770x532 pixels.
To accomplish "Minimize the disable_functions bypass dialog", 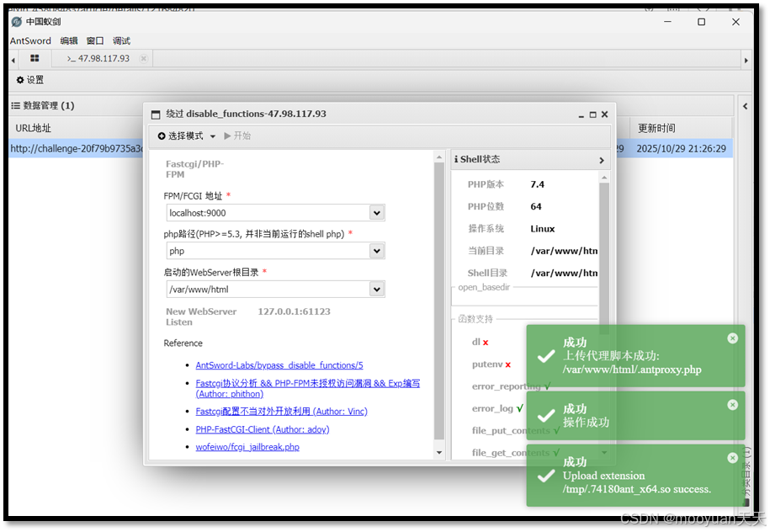I will 581,115.
